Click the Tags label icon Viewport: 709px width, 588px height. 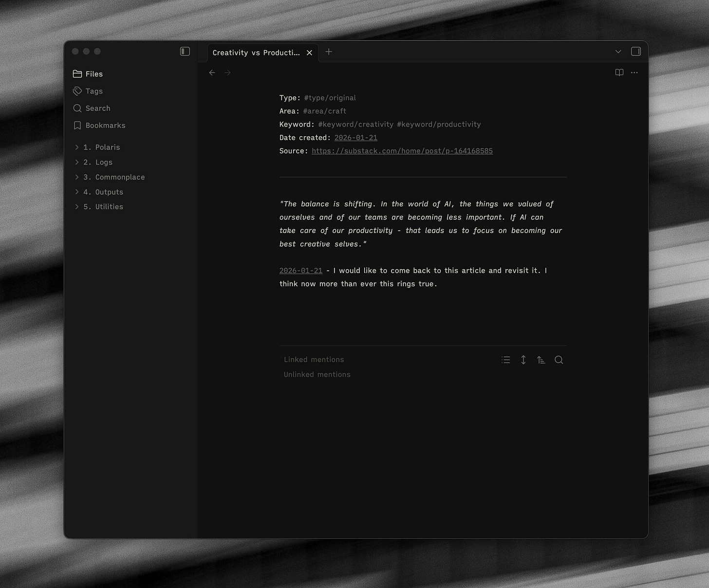(x=77, y=91)
